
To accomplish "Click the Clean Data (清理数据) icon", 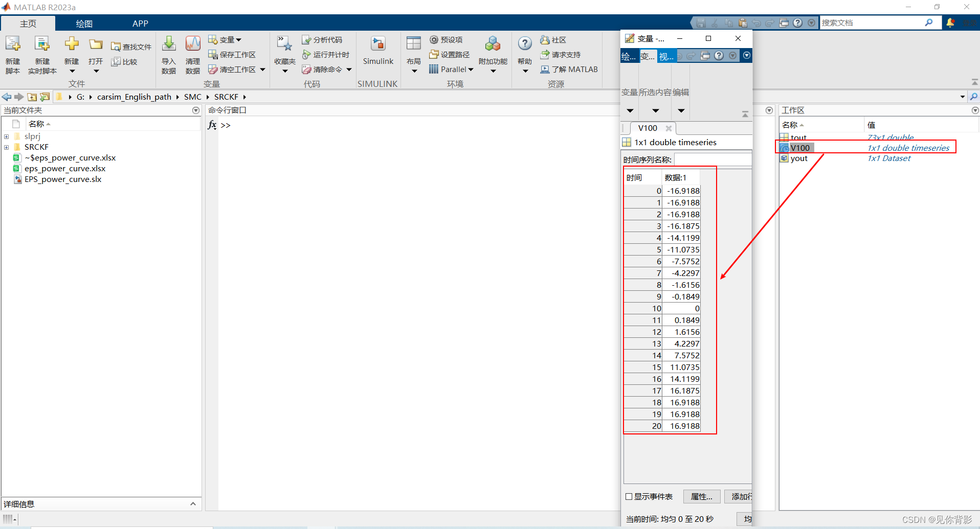I will click(x=193, y=44).
